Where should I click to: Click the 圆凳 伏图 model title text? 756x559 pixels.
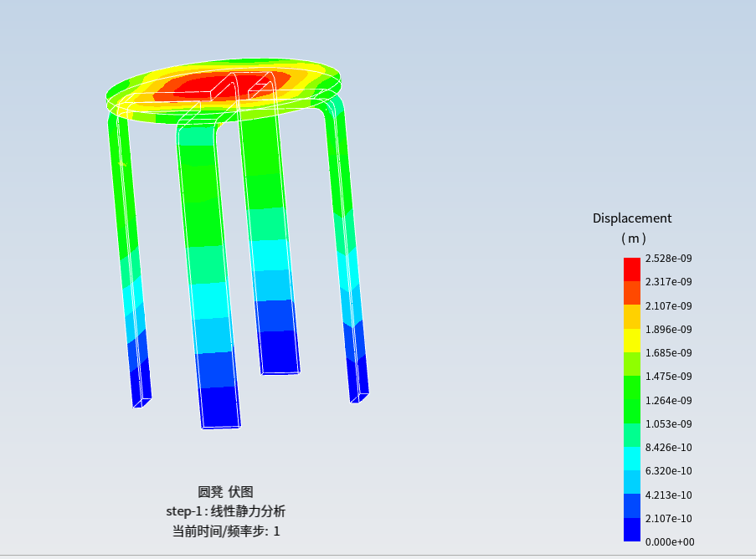225,492
